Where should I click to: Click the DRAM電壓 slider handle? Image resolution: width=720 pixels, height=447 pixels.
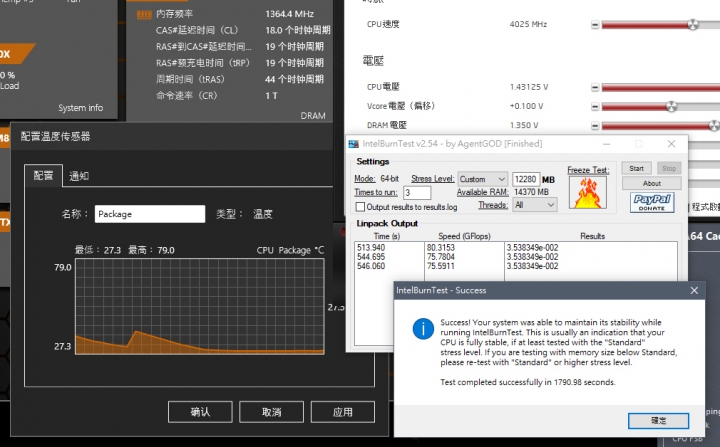click(x=714, y=125)
